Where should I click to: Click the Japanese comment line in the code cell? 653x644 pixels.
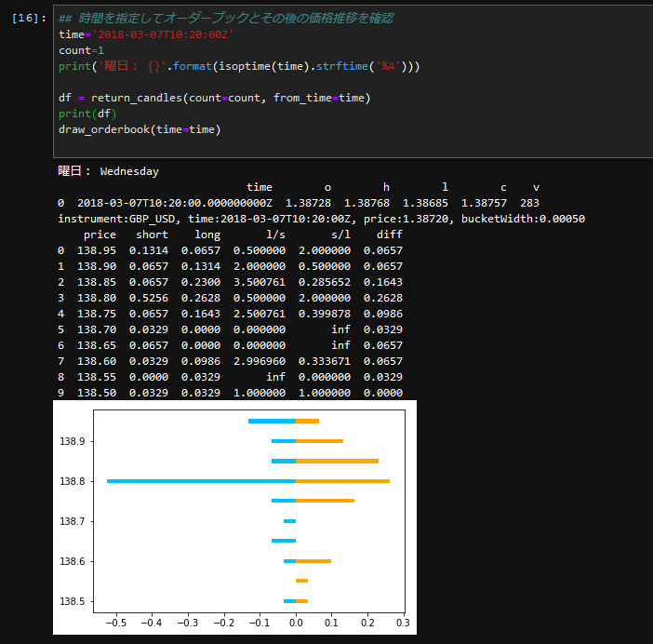tap(226, 18)
